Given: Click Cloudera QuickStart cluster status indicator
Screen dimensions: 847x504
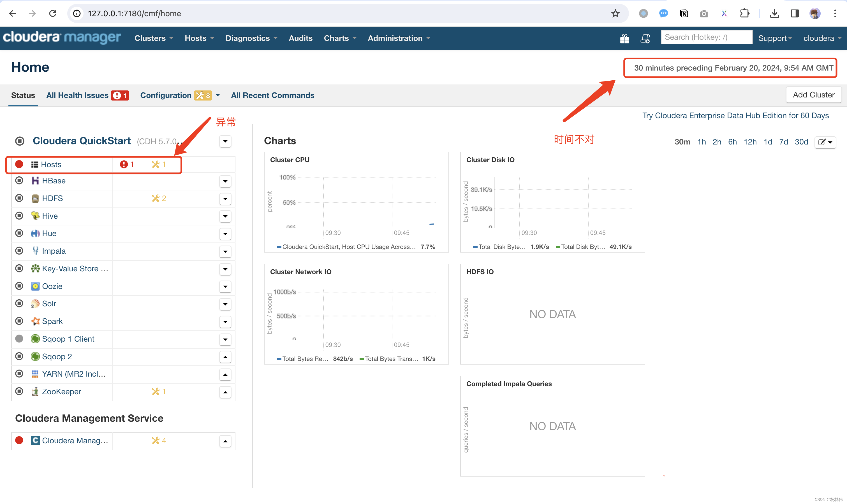Looking at the screenshot, I should pos(20,141).
